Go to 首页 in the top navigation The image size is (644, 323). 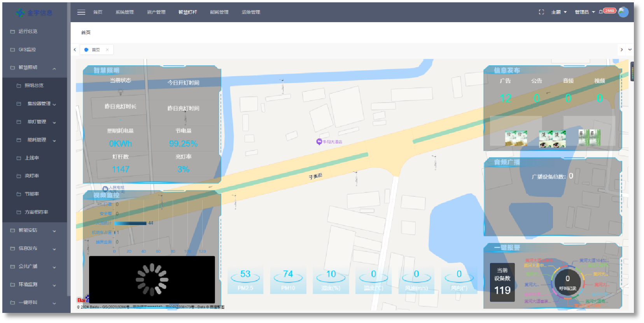(98, 12)
